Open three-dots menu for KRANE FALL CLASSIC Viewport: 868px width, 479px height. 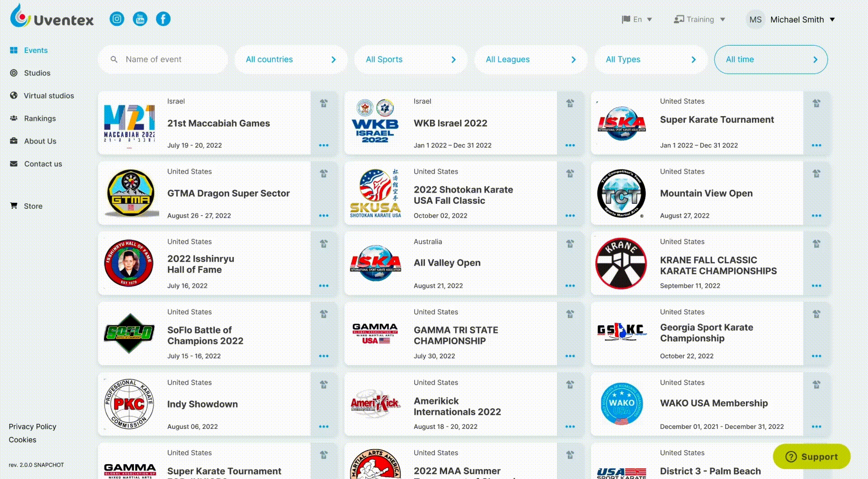click(x=816, y=286)
